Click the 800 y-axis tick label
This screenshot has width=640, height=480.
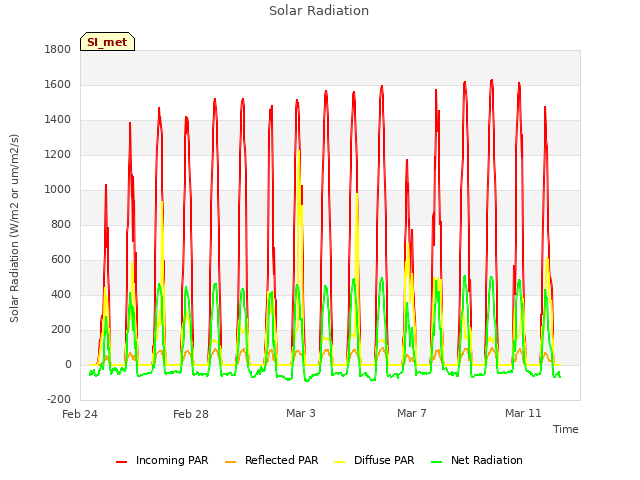click(61, 224)
